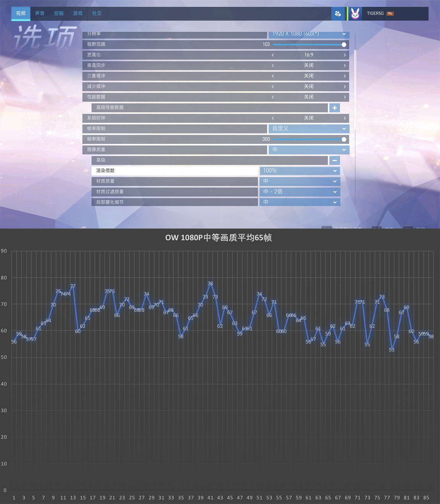Image resolution: width=440 pixels, height=504 pixels.
Task: Click the social groups icon in the top bar
Action: [338, 13]
